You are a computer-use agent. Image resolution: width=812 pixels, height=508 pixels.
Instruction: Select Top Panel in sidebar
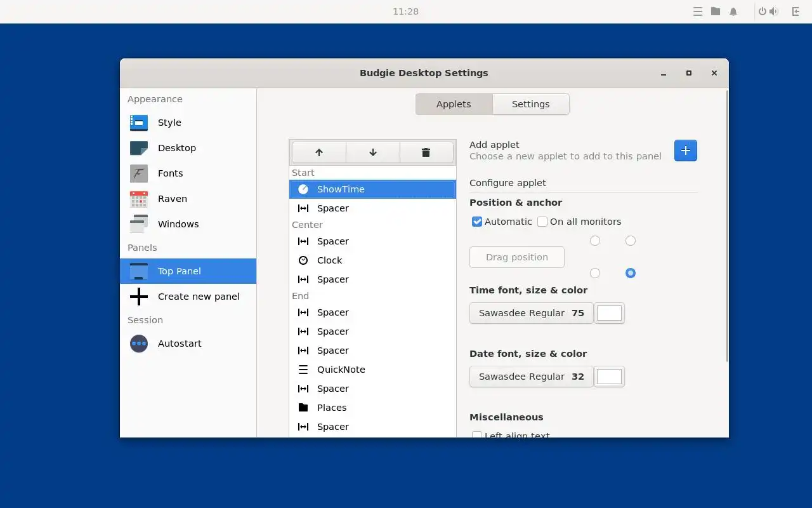[x=188, y=271]
